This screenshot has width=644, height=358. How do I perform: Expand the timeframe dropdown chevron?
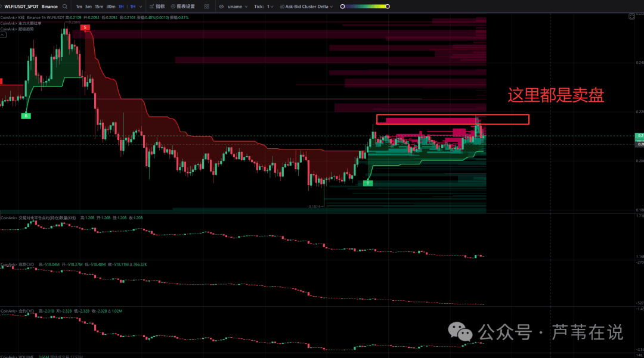pyautogui.click(x=140, y=7)
